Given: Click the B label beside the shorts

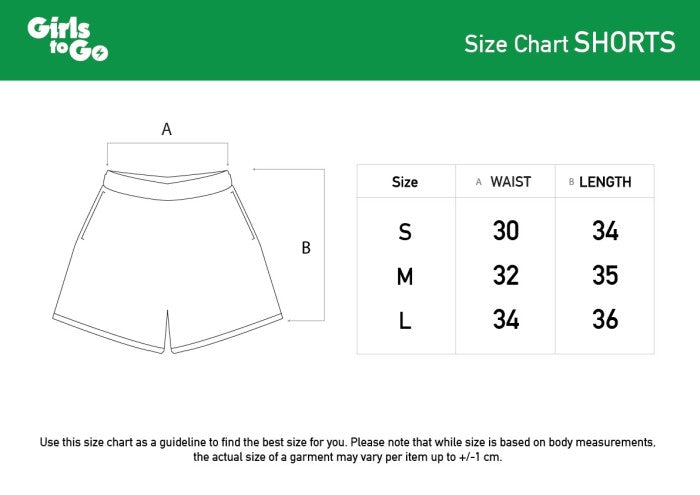Looking at the screenshot, I should [x=306, y=248].
